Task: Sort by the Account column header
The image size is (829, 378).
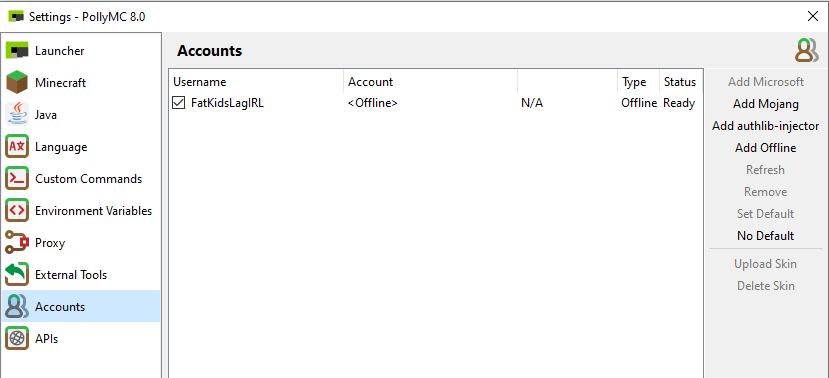Action: [430, 82]
